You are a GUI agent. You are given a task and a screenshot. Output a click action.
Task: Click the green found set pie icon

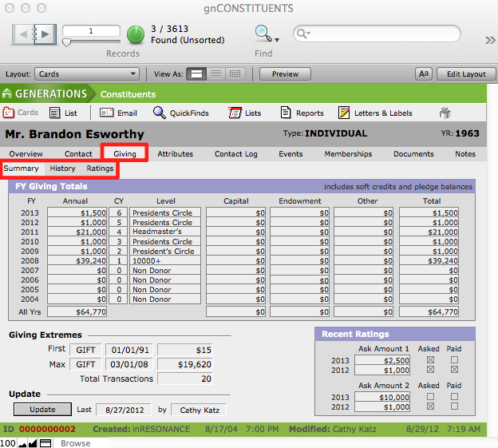[136, 34]
